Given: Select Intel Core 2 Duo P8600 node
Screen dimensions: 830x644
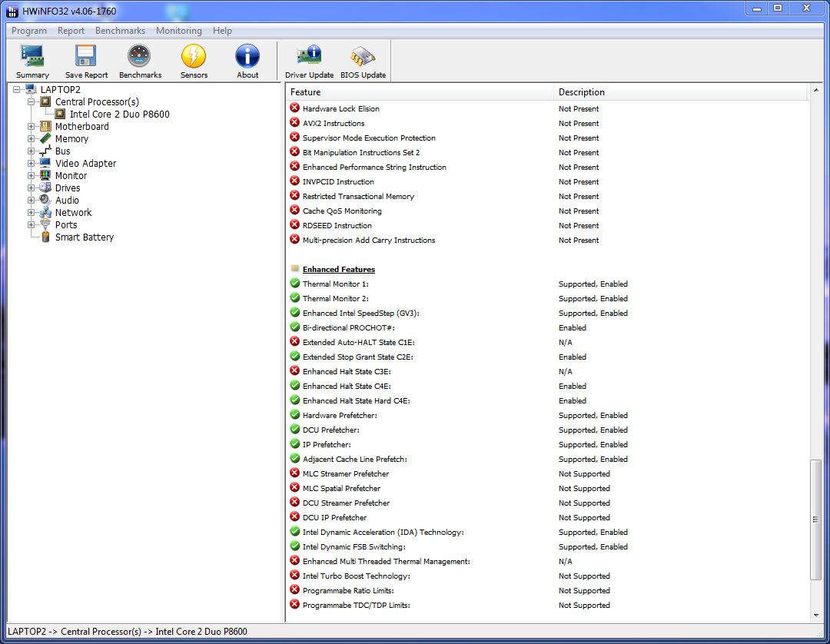Looking at the screenshot, I should (119, 115).
